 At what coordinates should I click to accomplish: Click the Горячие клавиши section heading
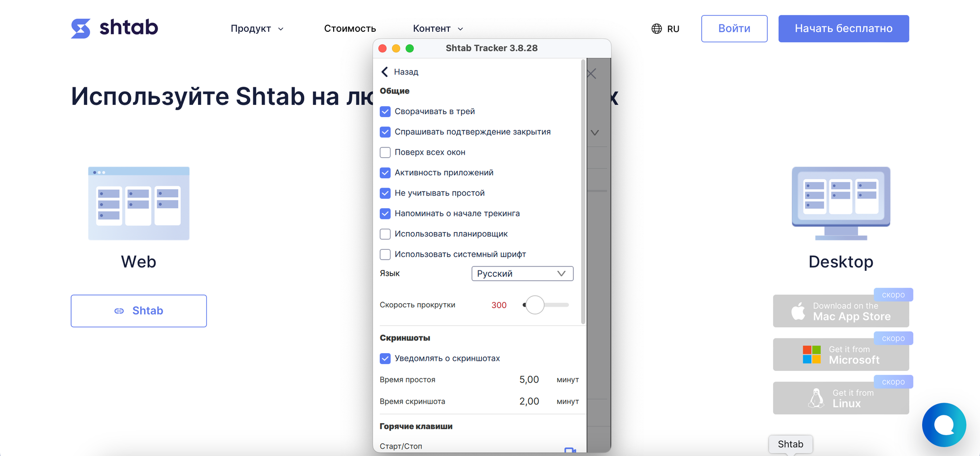pos(416,427)
